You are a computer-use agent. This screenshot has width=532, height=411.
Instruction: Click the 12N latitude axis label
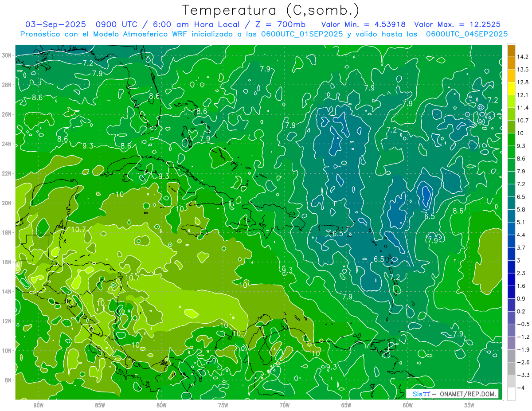pos(8,321)
